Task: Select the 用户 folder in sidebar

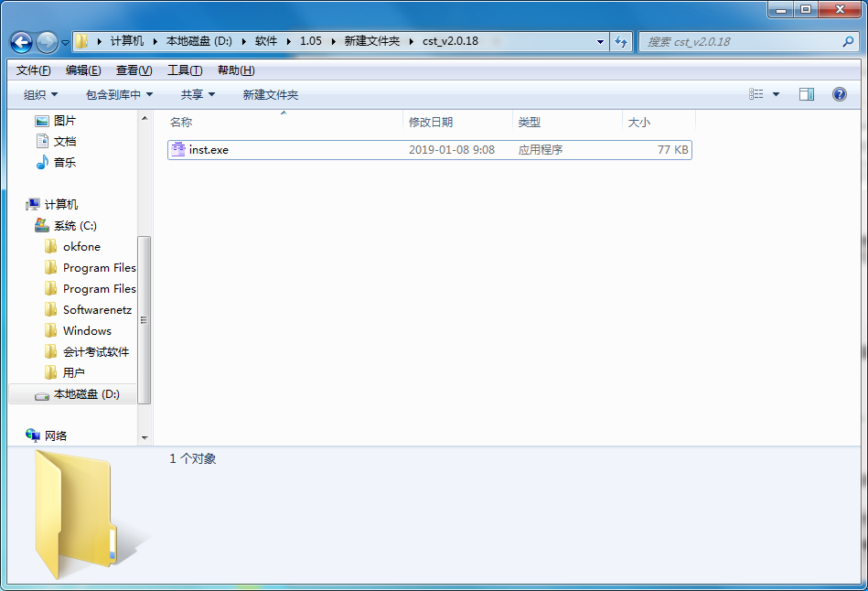Action: click(73, 373)
